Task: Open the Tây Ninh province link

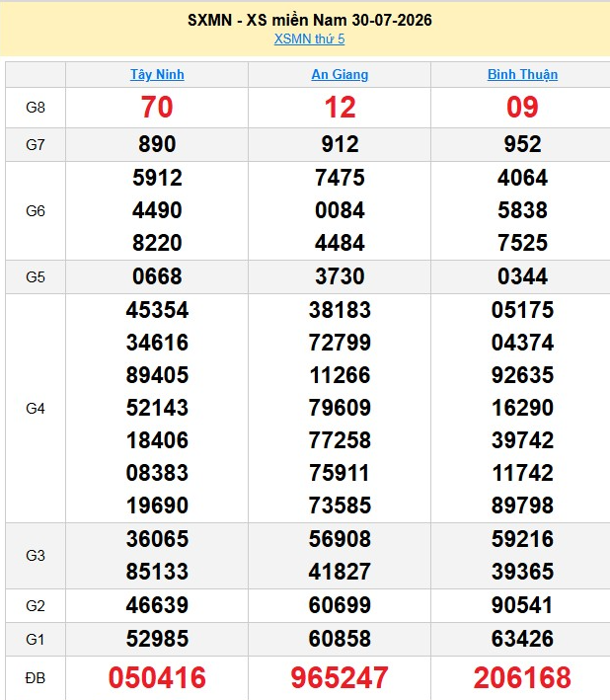Action: click(157, 74)
